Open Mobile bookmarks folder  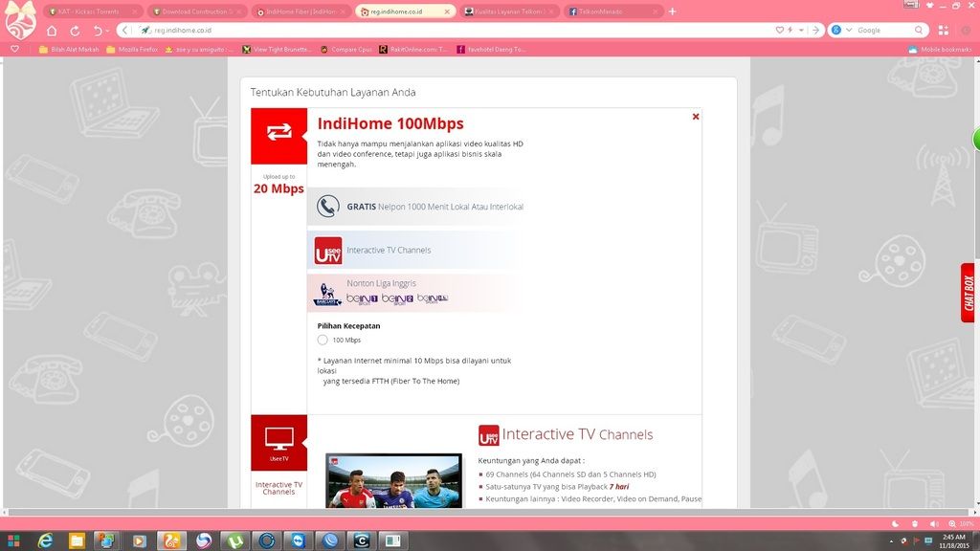(x=940, y=49)
